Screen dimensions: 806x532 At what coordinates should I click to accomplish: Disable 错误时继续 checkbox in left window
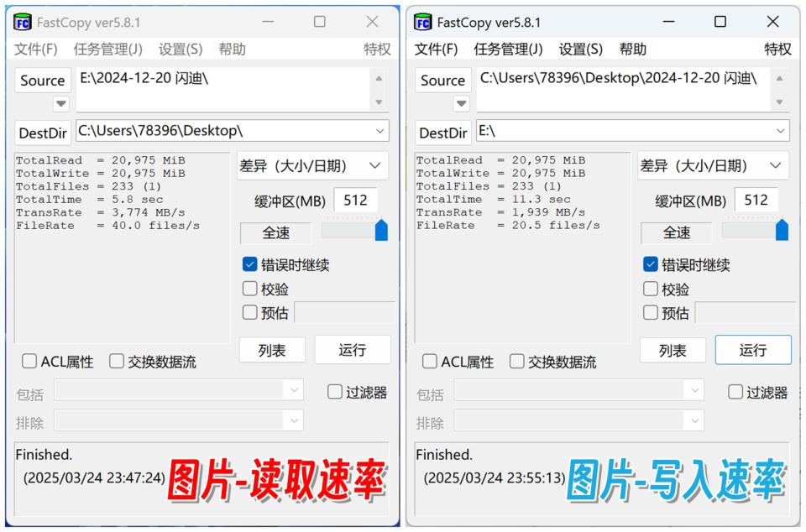[x=250, y=264]
